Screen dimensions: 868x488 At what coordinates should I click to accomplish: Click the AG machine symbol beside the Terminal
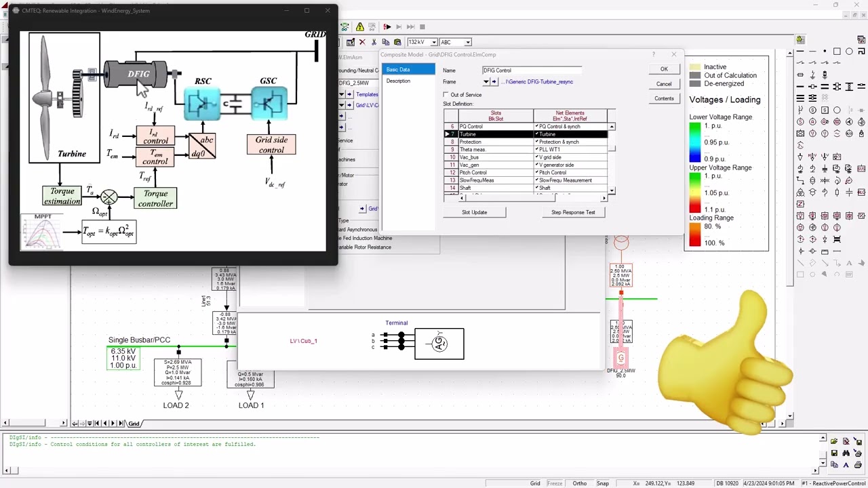439,344
